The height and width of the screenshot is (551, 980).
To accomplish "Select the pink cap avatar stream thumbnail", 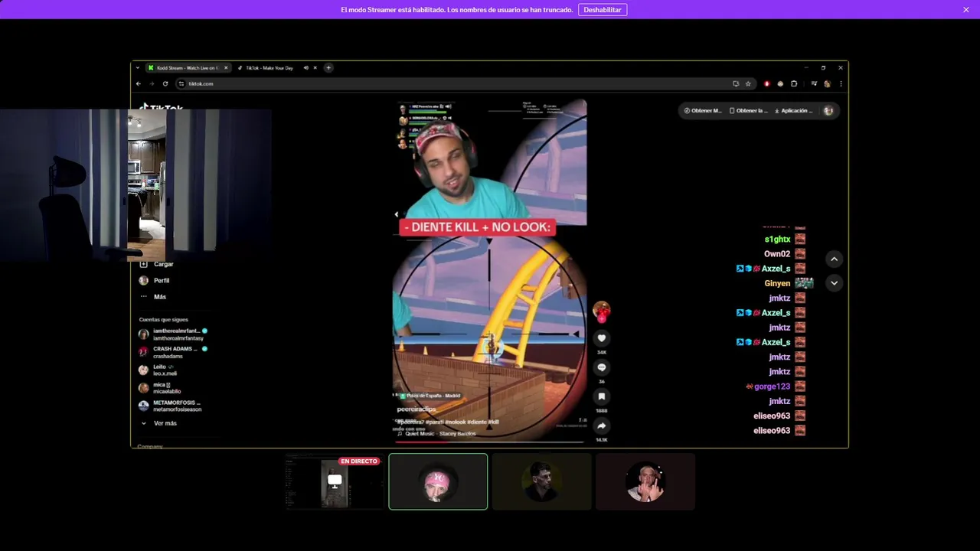I will click(x=438, y=481).
